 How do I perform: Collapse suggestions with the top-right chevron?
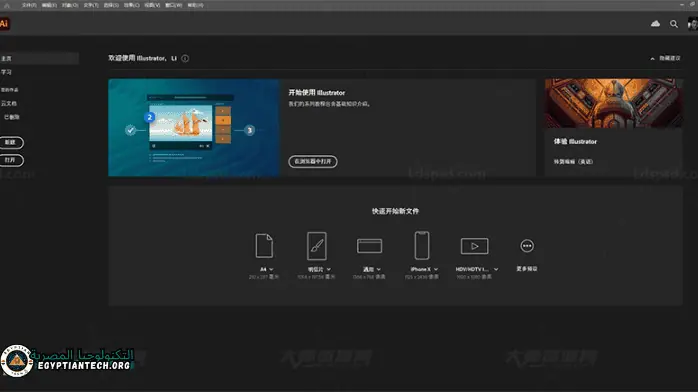click(x=652, y=59)
